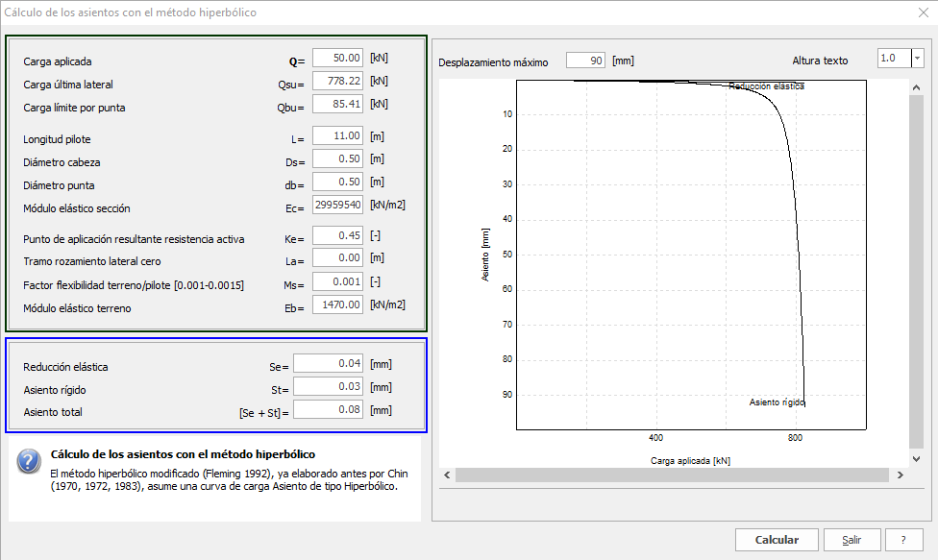Edit the Módulo elástico sección Ec field
The image size is (938, 560).
(x=337, y=205)
